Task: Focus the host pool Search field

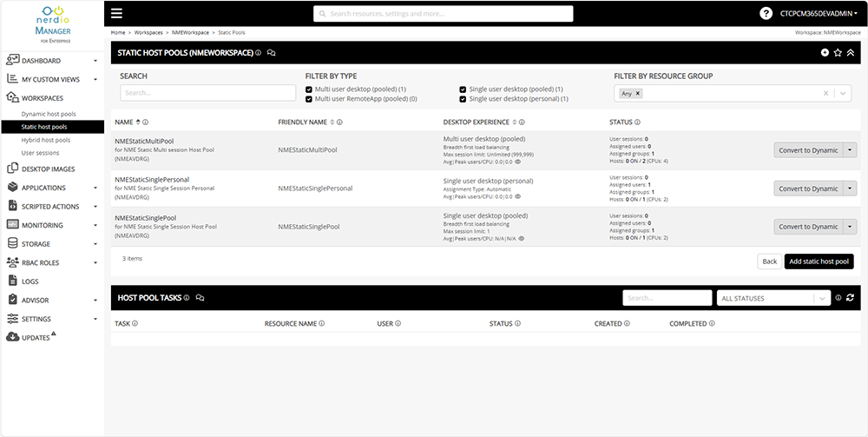Action: click(x=208, y=93)
